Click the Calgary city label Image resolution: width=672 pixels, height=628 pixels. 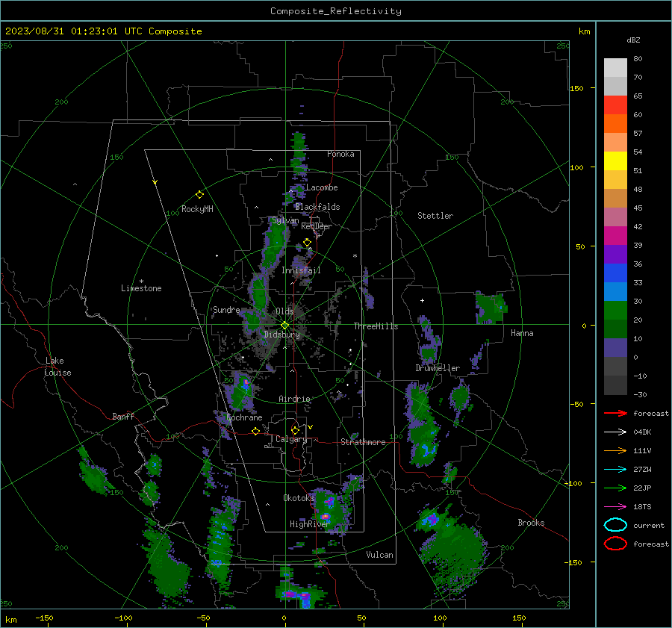pyautogui.click(x=291, y=439)
